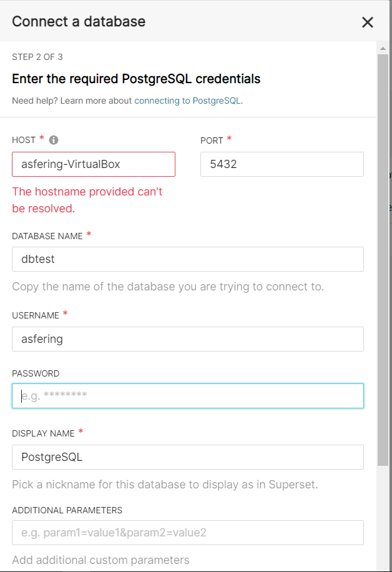
Task: Click the HOST field containing asfering-VirtualBox
Action: pos(94,164)
